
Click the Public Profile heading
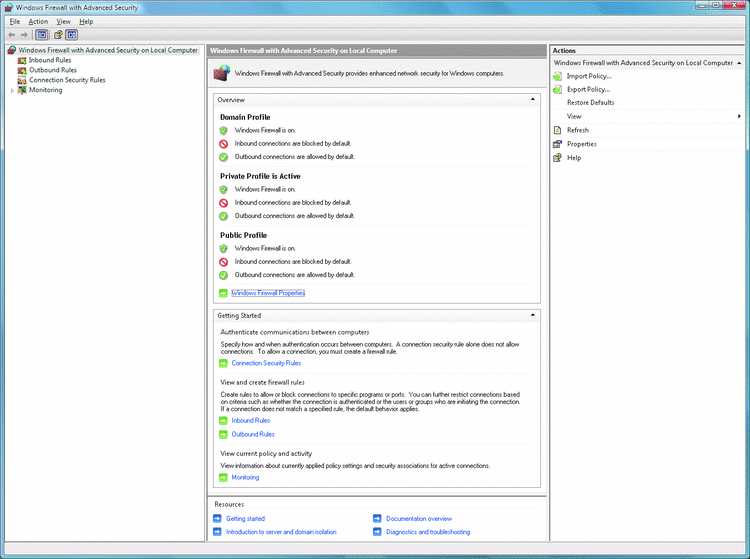pyautogui.click(x=243, y=235)
